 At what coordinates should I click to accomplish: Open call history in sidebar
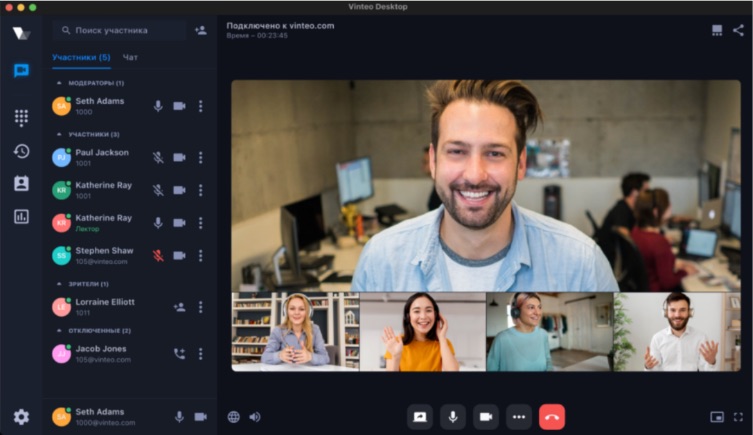[21, 151]
